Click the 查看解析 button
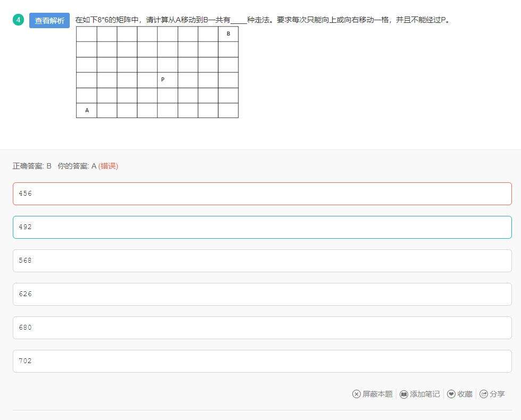 coord(49,21)
